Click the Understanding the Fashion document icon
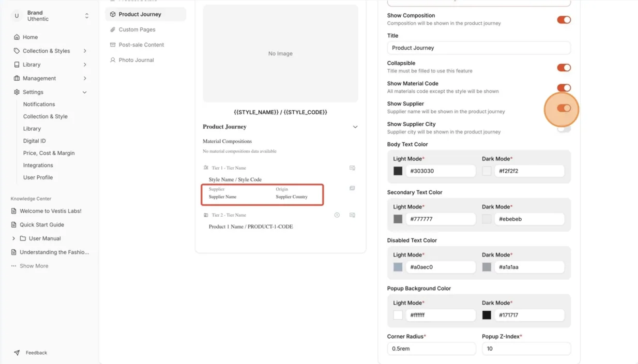 pos(14,252)
